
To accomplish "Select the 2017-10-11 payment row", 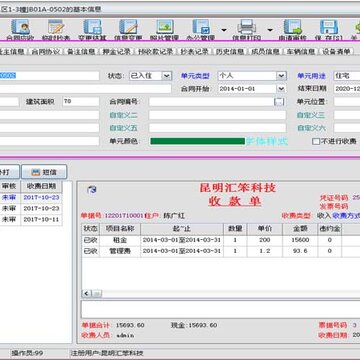I will pos(31,220).
